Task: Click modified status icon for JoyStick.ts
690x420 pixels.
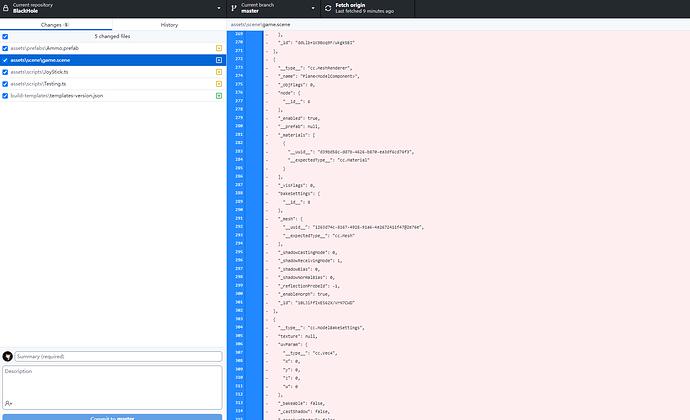Action: (219, 72)
